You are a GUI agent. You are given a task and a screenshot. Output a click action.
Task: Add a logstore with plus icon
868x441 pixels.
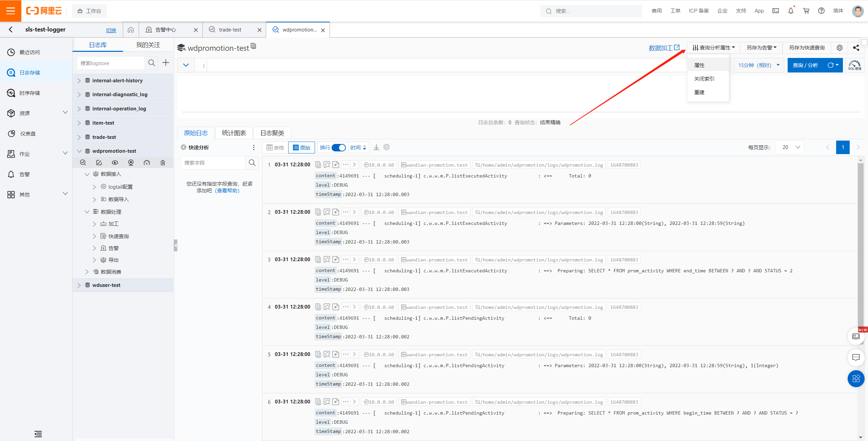[x=166, y=63]
